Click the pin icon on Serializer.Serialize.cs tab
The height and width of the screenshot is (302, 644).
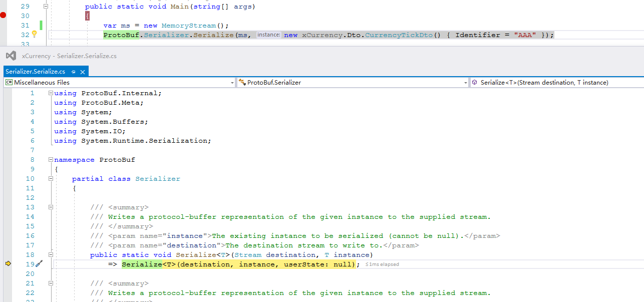pyautogui.click(x=73, y=72)
